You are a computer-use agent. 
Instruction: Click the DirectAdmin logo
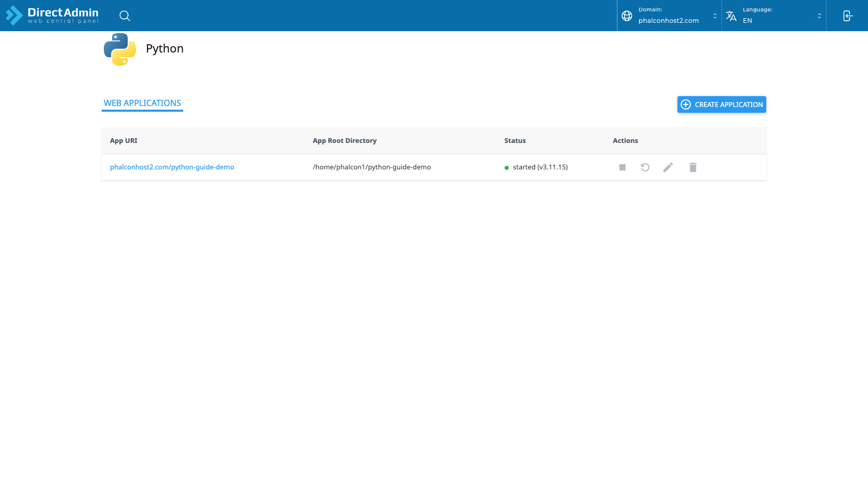52,16
